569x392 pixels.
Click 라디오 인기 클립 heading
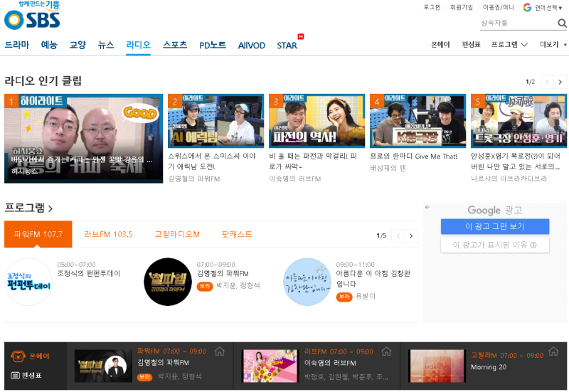43,80
